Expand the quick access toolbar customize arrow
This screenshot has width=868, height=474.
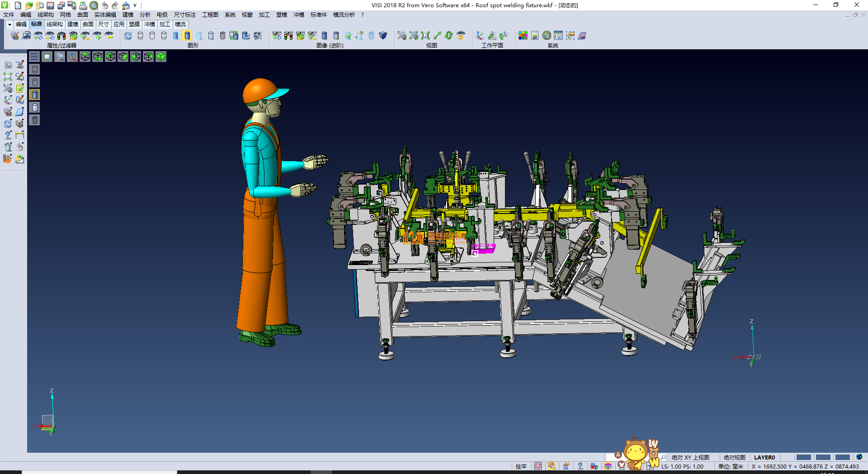tap(135, 5)
